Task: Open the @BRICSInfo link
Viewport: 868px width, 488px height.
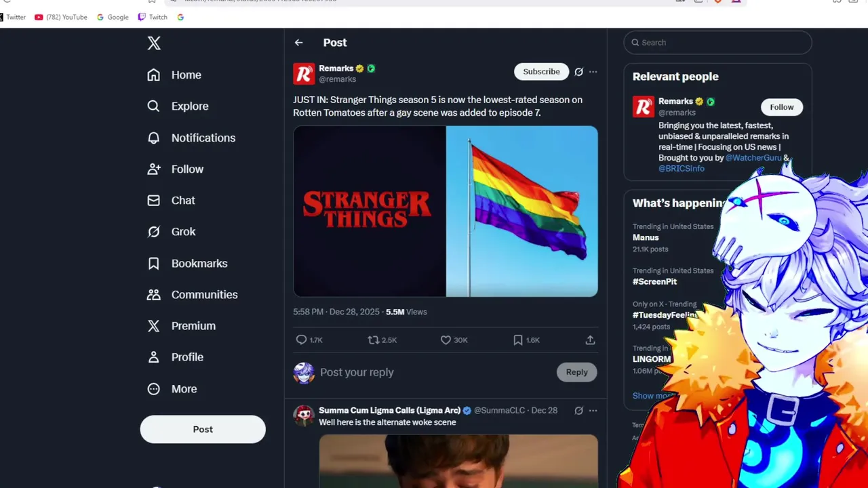Action: (x=682, y=169)
